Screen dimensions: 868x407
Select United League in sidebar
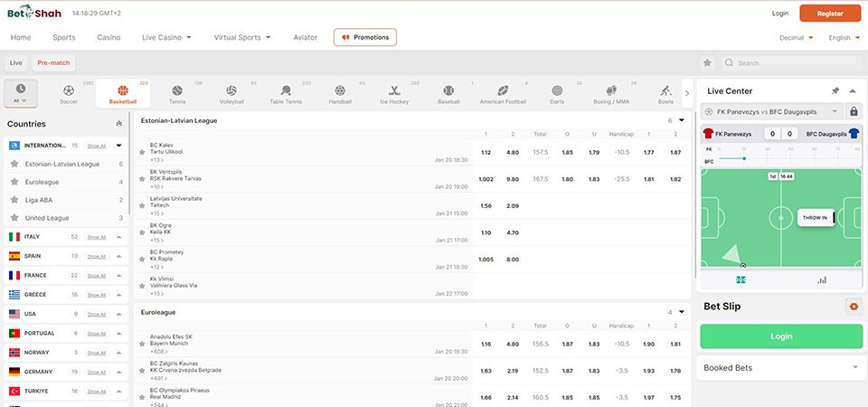47,218
